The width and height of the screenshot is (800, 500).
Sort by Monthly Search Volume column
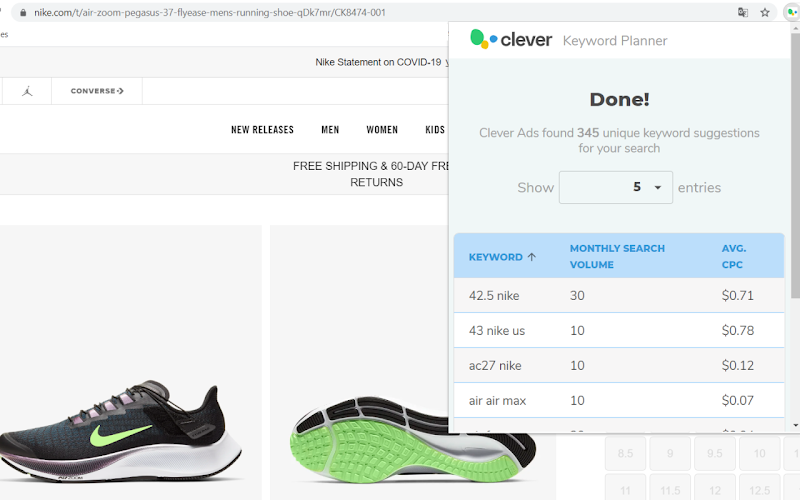(x=617, y=256)
